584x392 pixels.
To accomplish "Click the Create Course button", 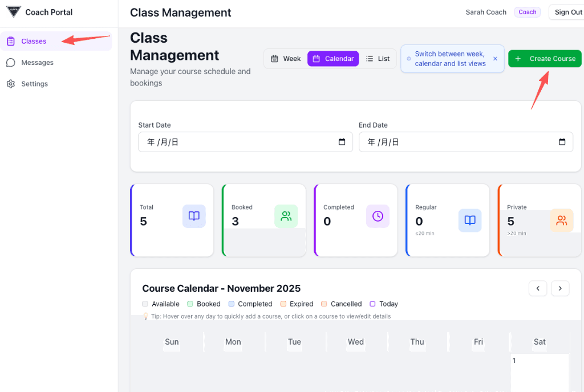I will (545, 59).
